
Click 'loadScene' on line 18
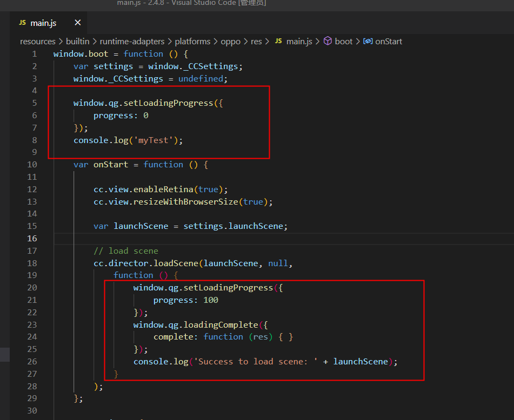pos(176,263)
